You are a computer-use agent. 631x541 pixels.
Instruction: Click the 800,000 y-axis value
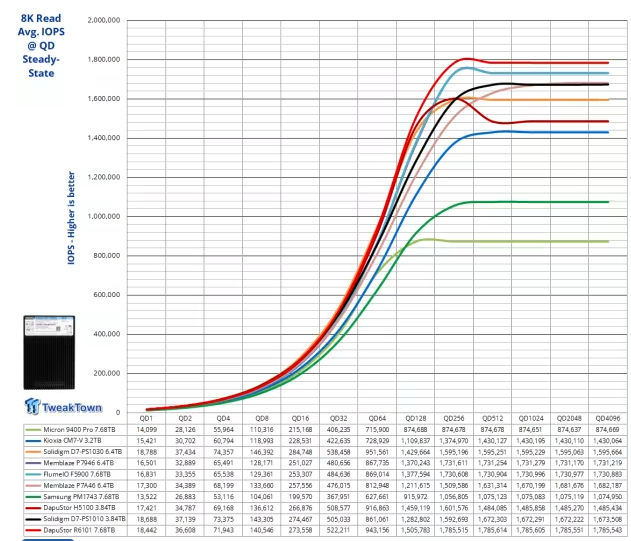tap(107, 256)
